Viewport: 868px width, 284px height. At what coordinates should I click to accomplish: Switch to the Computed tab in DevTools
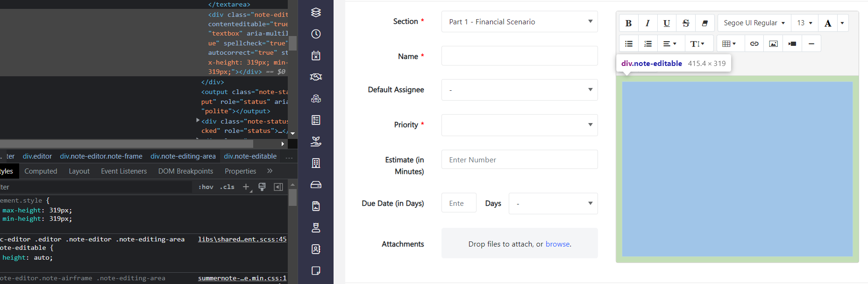point(41,171)
